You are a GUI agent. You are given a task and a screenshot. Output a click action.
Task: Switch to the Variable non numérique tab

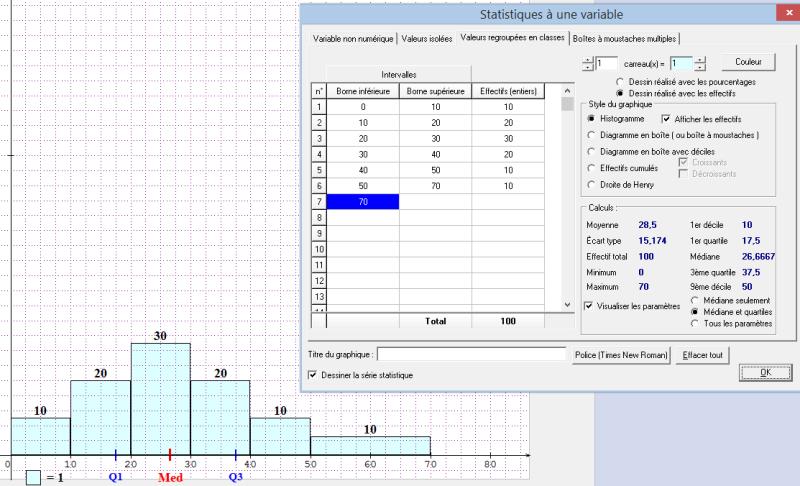tap(353, 38)
